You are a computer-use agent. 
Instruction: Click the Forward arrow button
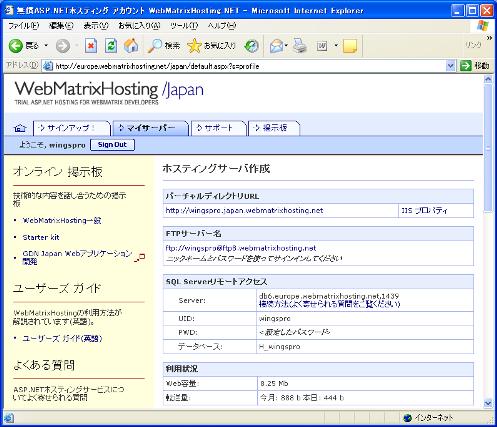(x=63, y=46)
